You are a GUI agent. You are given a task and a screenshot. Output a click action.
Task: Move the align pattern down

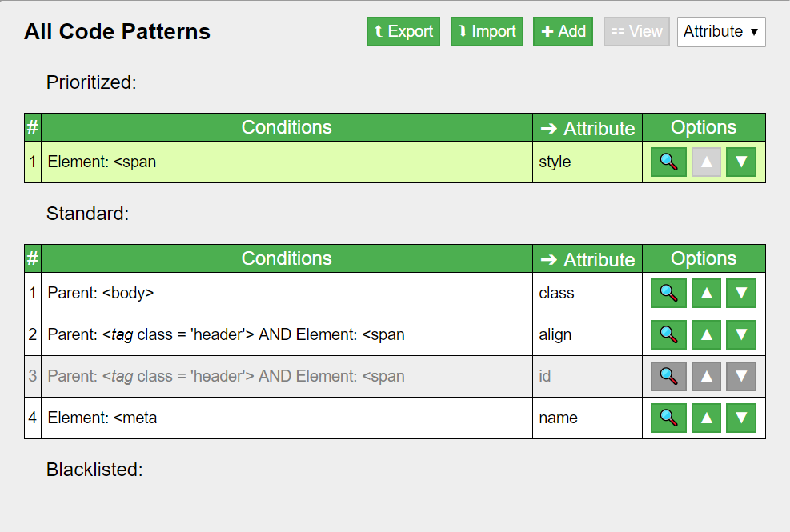coord(741,334)
